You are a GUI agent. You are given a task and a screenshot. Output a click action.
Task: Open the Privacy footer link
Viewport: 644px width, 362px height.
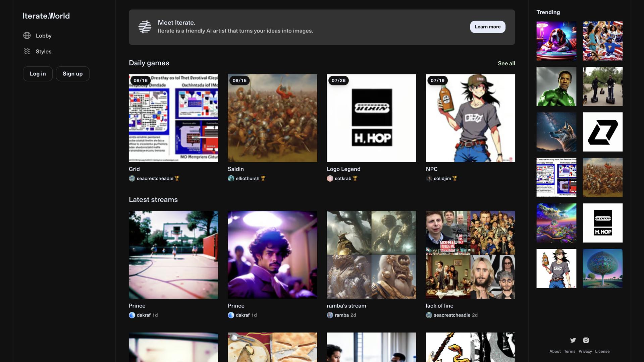pyautogui.click(x=585, y=351)
